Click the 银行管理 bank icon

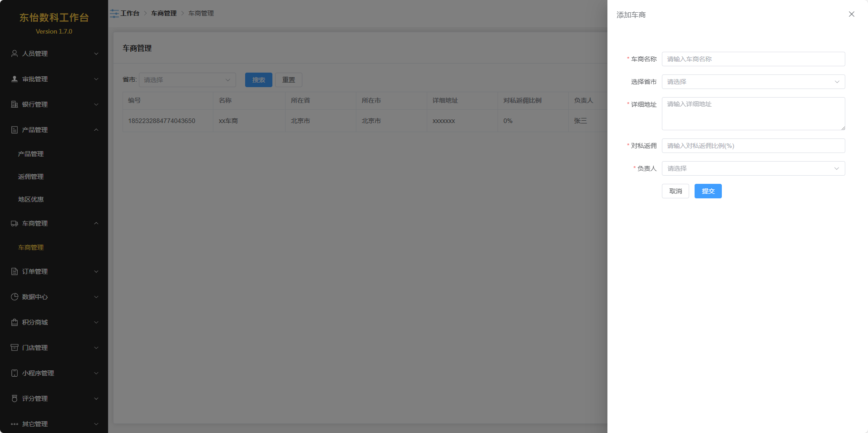click(x=15, y=104)
